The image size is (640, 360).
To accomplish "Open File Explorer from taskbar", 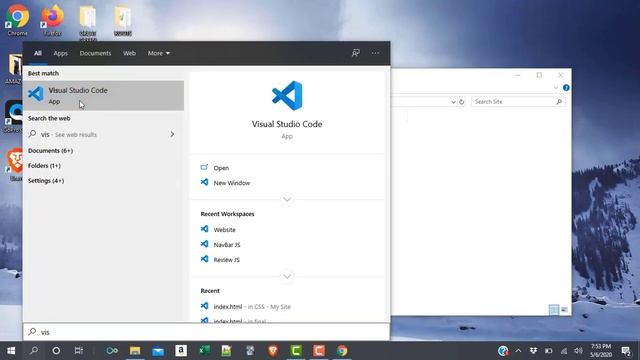I will [135, 351].
